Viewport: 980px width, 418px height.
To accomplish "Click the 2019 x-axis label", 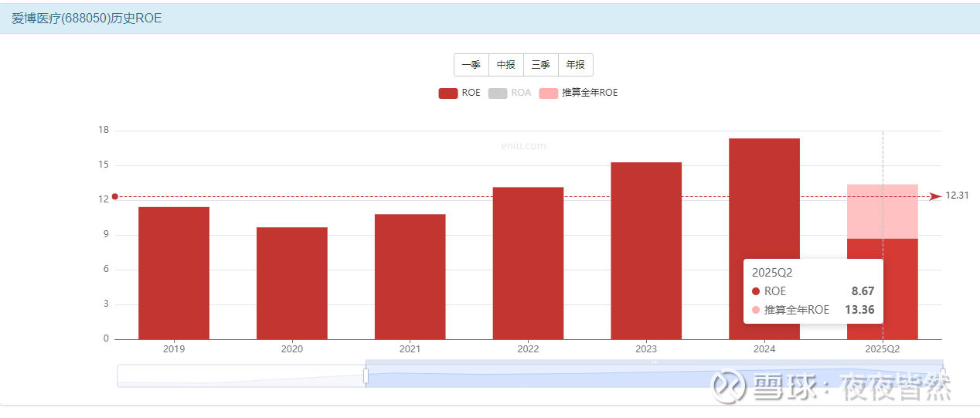I will (x=174, y=349).
